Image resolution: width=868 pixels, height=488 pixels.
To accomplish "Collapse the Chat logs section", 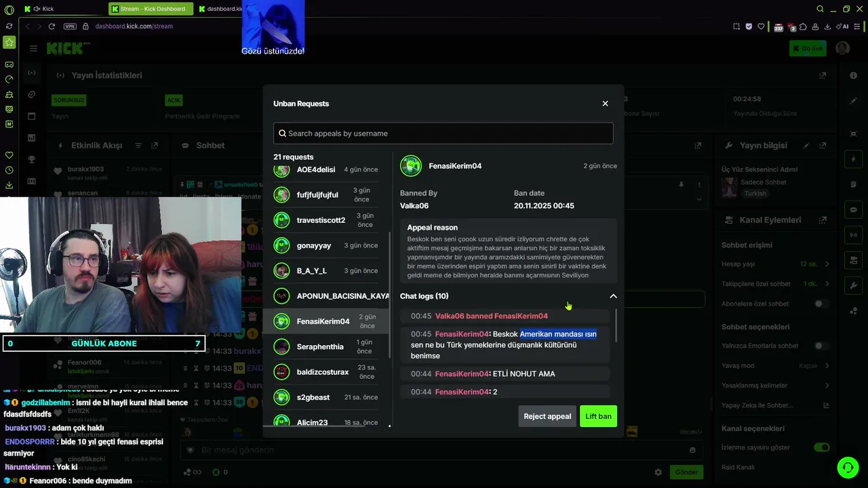I will pos(613,296).
